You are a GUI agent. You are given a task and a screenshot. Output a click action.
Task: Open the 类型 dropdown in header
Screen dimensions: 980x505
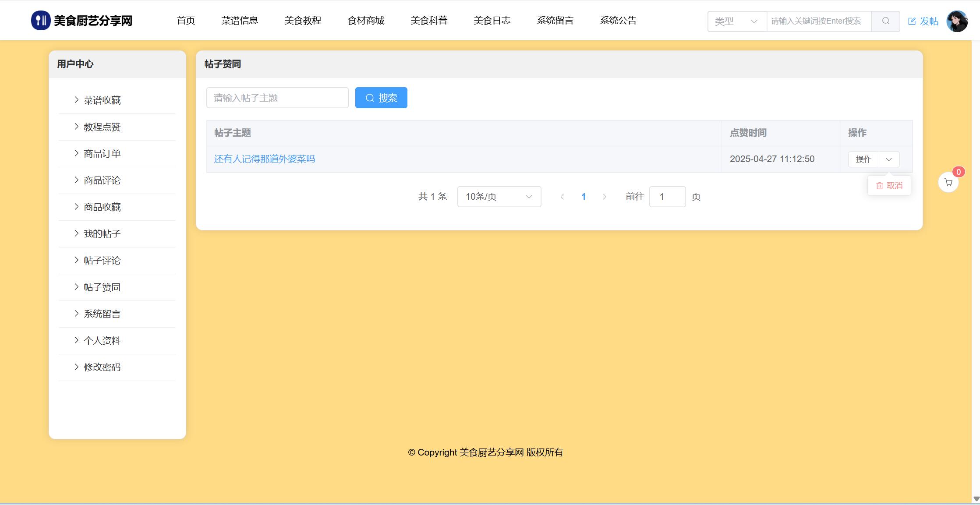click(x=737, y=21)
